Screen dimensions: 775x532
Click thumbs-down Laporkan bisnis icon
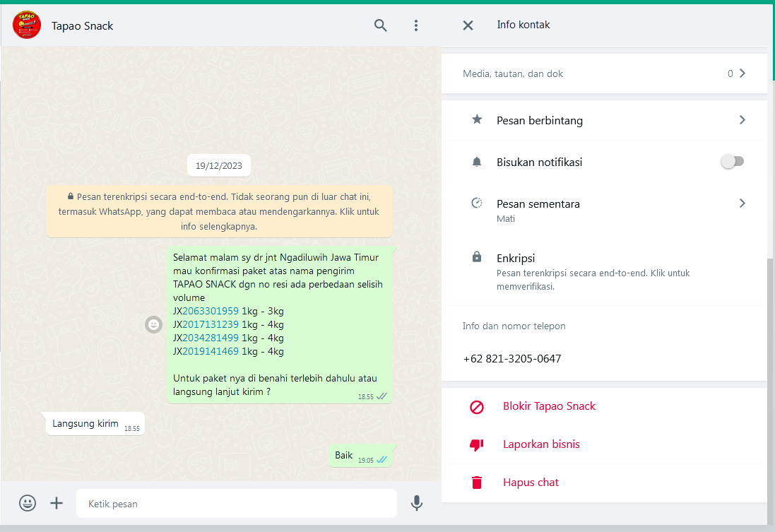(477, 445)
